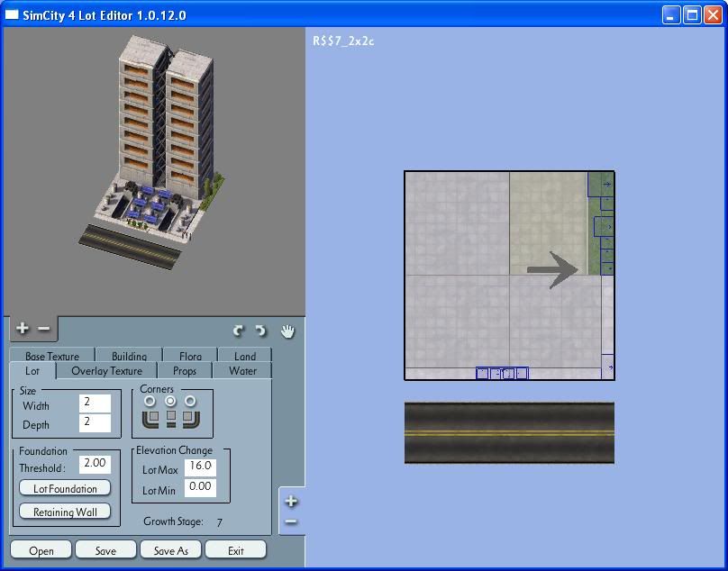Viewport: 728px width, 571px height.
Task: Exit the Lot Editor
Action: [x=236, y=550]
